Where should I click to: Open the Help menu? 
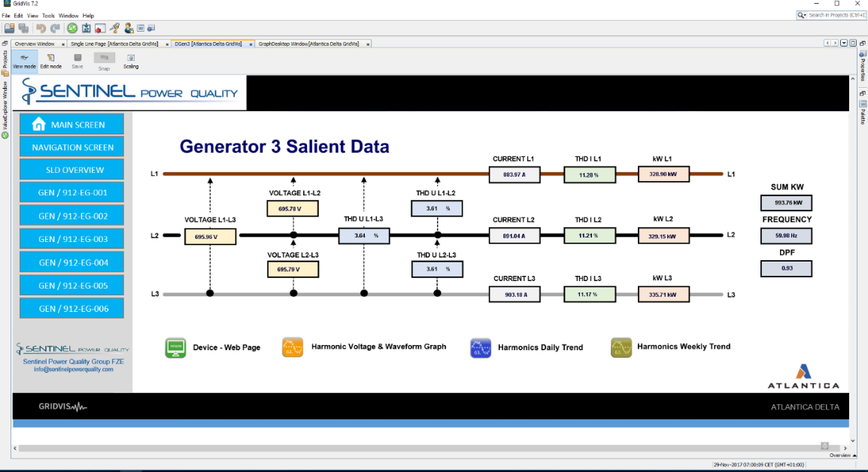(88, 16)
